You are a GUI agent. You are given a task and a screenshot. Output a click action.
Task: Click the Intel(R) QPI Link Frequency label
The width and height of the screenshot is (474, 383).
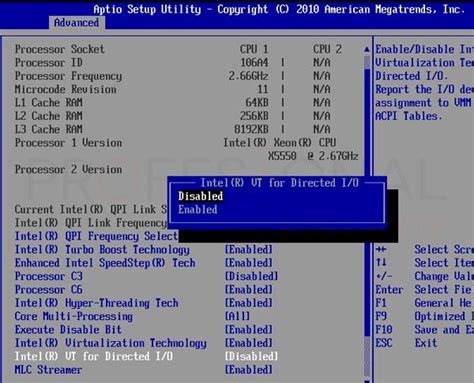[x=91, y=223]
